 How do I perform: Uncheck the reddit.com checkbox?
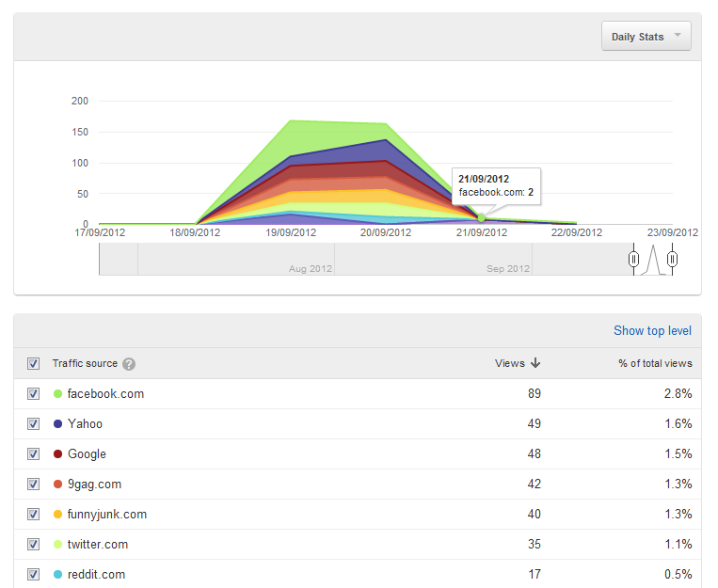(34, 574)
